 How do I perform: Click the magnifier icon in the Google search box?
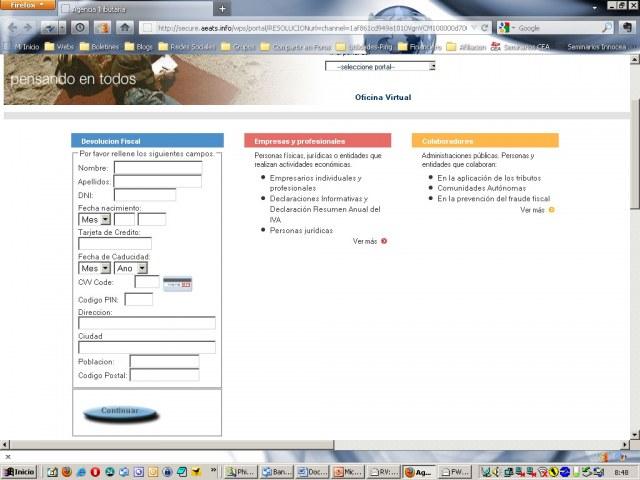[608, 28]
